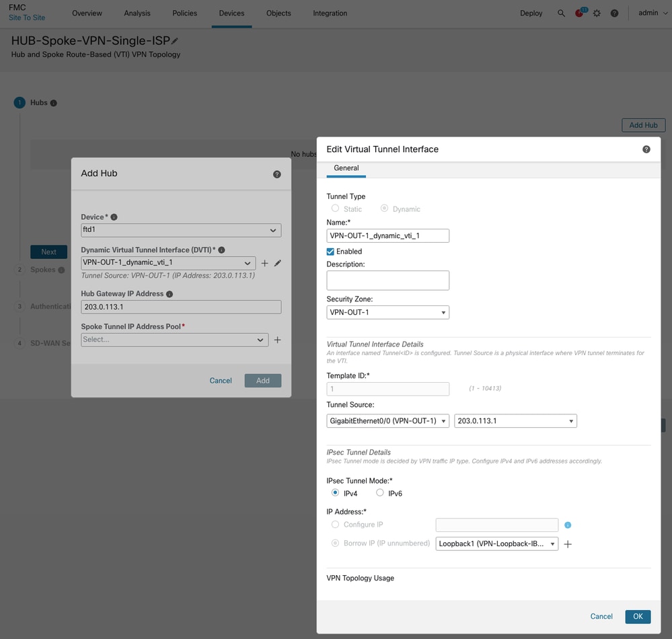This screenshot has height=639, width=672.
Task: Uncheck the Enabled checkbox
Action: point(330,252)
